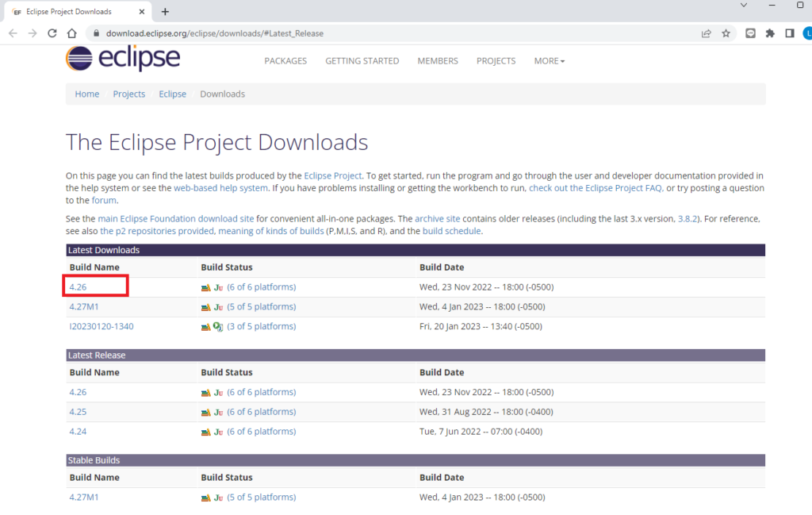The height and width of the screenshot is (515, 812).
Task: Open the GETTING STARTED menu item
Action: point(362,61)
